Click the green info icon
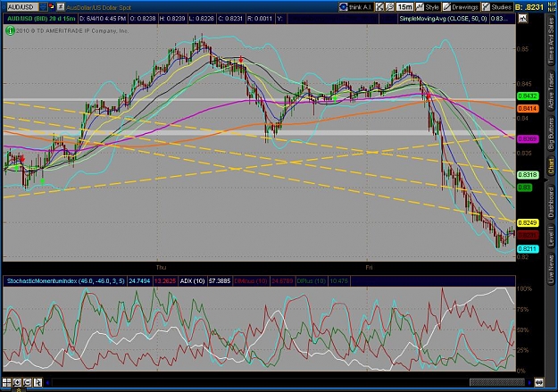The height and width of the screenshot is (392, 558). pyautogui.click(x=10, y=31)
